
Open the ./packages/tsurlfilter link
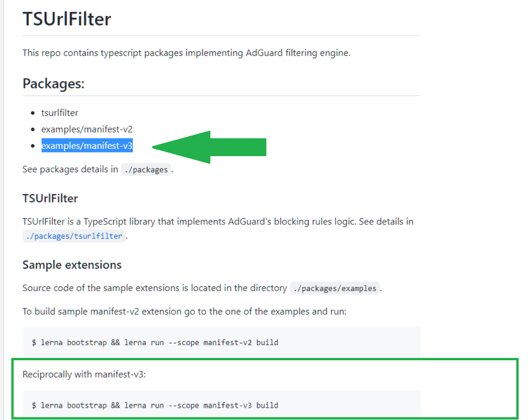click(74, 236)
